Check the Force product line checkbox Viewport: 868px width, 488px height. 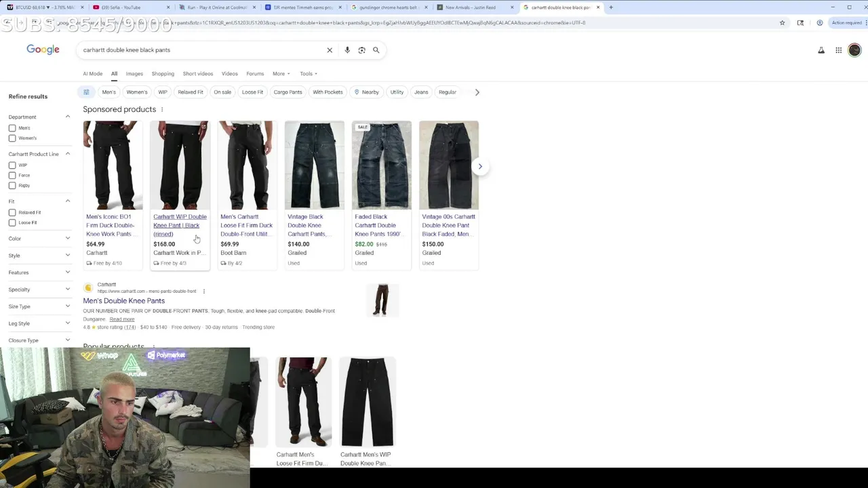[x=12, y=176]
